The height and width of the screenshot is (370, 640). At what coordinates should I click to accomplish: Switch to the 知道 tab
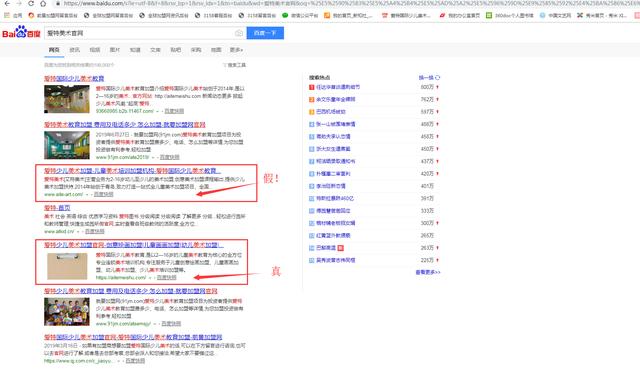(135, 50)
